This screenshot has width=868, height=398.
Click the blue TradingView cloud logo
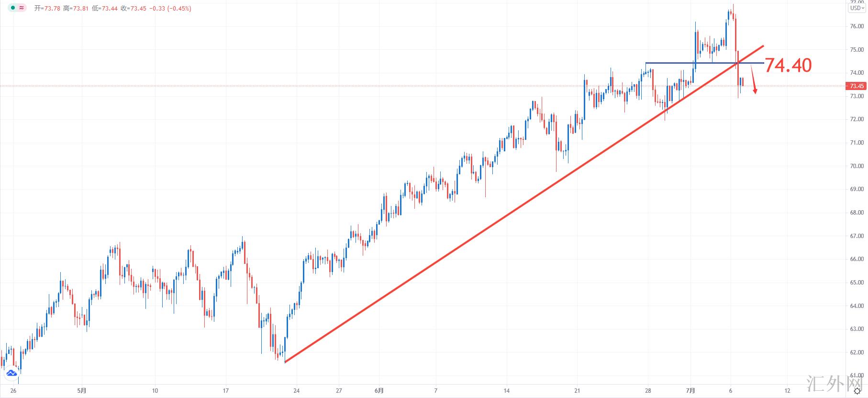[x=11, y=373]
